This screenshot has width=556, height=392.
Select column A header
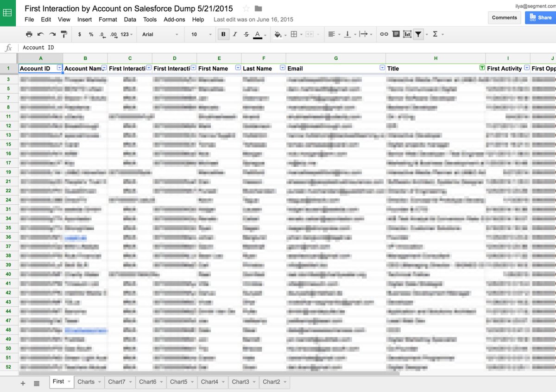[41, 58]
